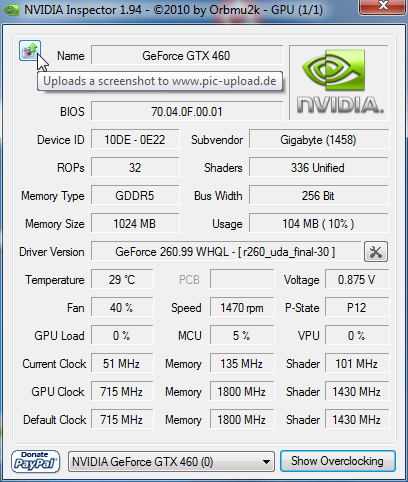Click the Show Overclocking button
This screenshot has height=482, width=408.
pyautogui.click(x=338, y=461)
